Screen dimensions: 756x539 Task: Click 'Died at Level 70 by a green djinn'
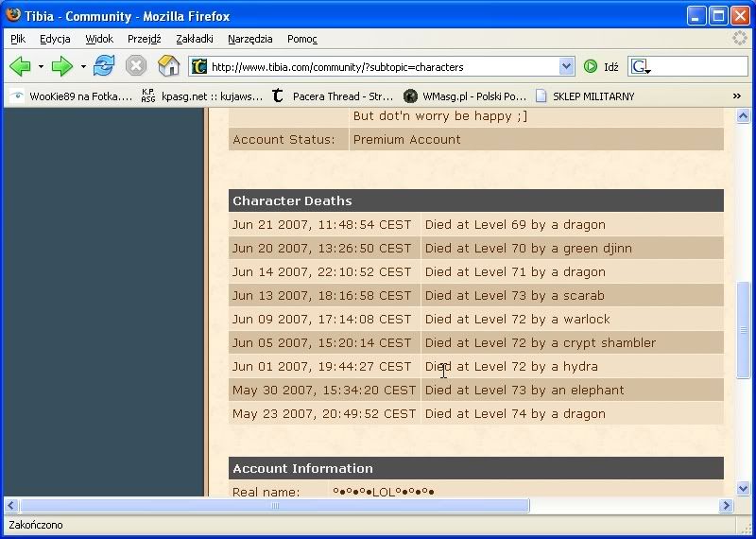(x=528, y=249)
